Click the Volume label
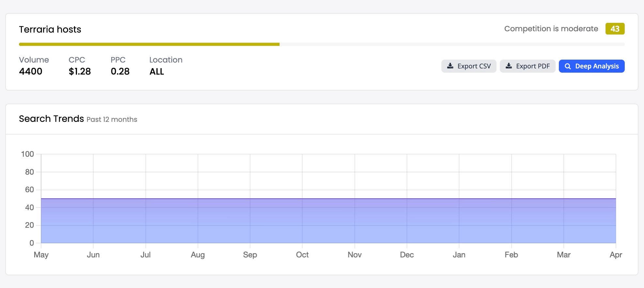The width and height of the screenshot is (644, 288). pyautogui.click(x=34, y=60)
